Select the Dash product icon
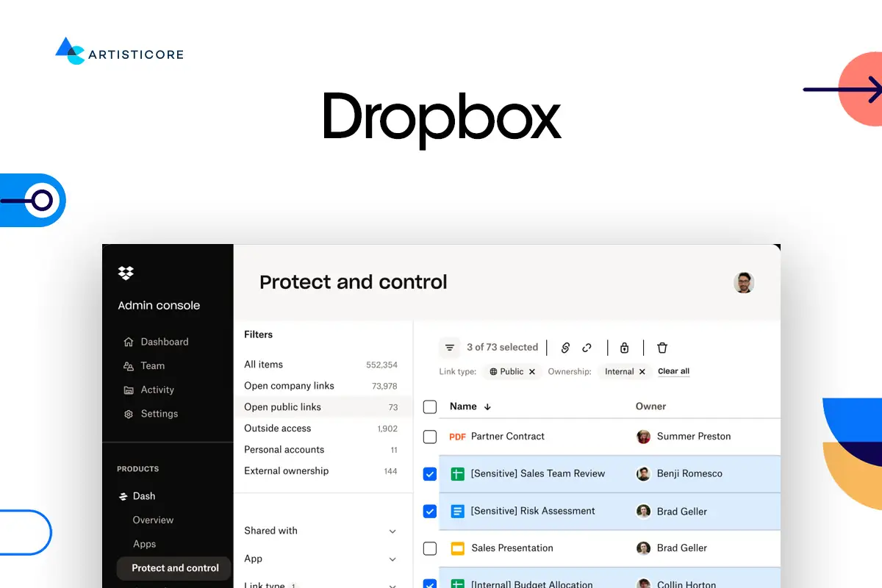The width and height of the screenshot is (882, 588). (x=125, y=495)
